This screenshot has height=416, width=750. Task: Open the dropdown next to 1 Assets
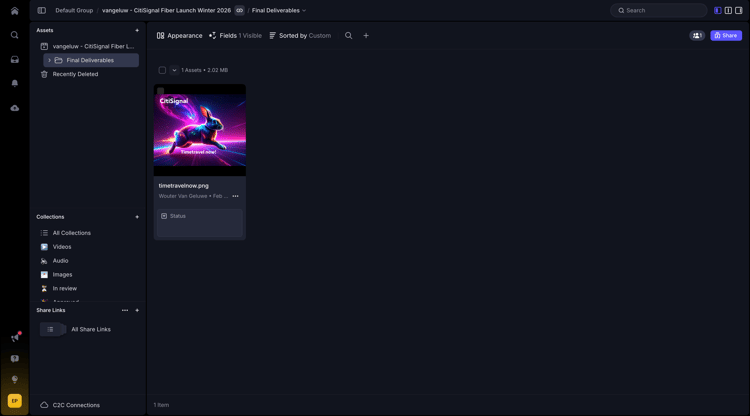pyautogui.click(x=174, y=70)
